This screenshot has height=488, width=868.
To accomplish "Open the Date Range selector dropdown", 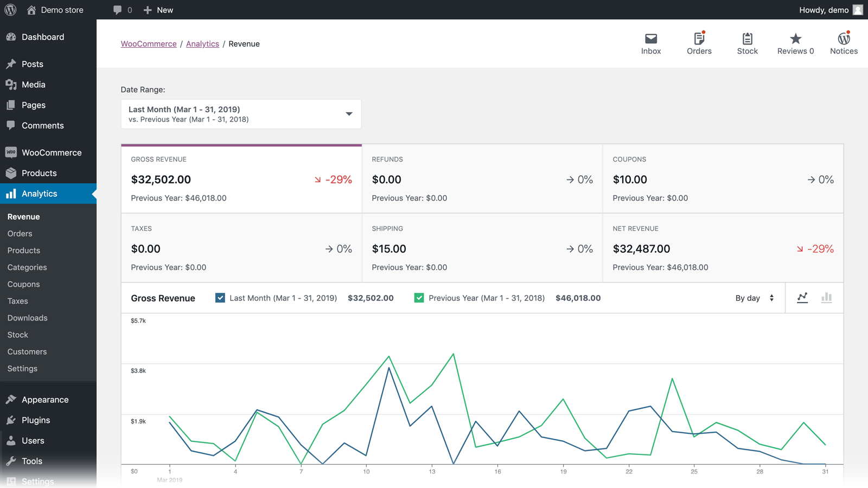I will pyautogui.click(x=241, y=114).
